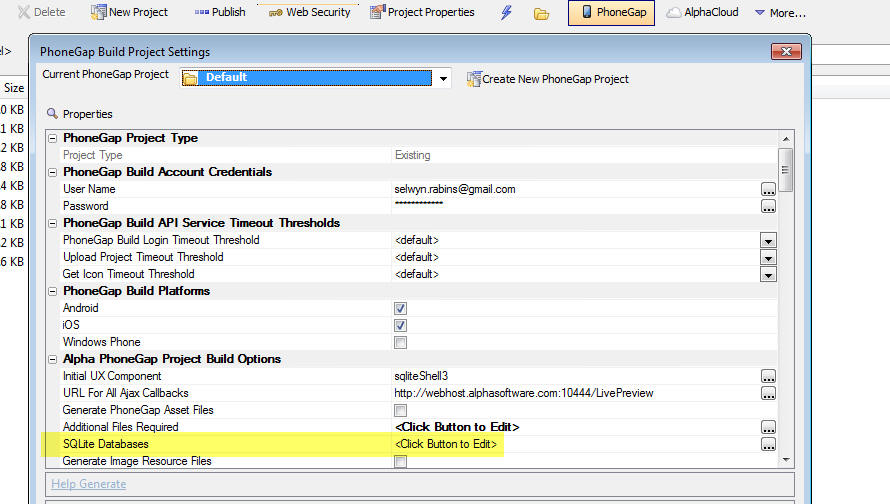Click the Delete toolbar icon

pyautogui.click(x=23, y=12)
